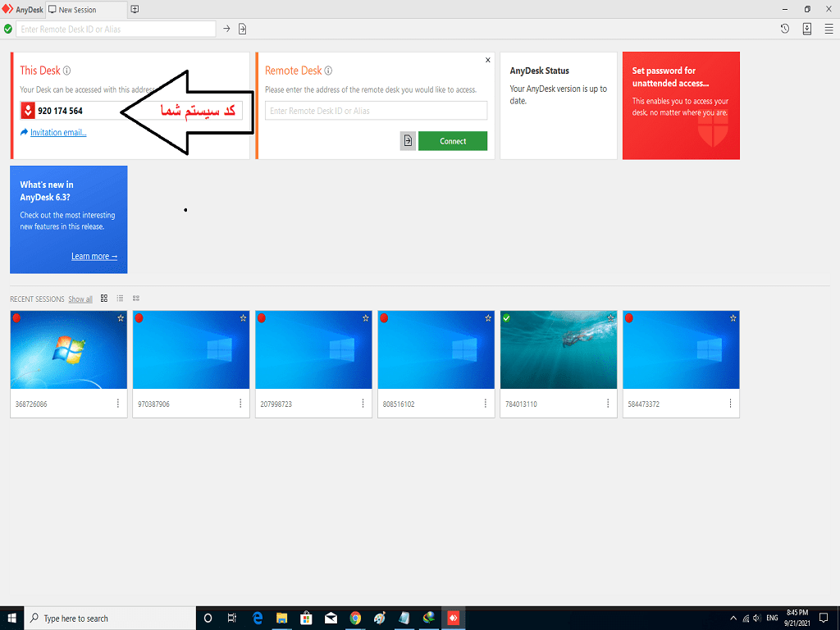This screenshot has height=630, width=840.
Task: Open File Explorer from taskbar
Action: [282, 619]
